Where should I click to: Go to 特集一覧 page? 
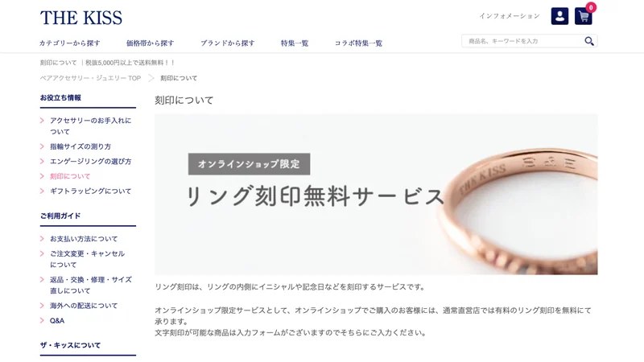pyautogui.click(x=295, y=43)
